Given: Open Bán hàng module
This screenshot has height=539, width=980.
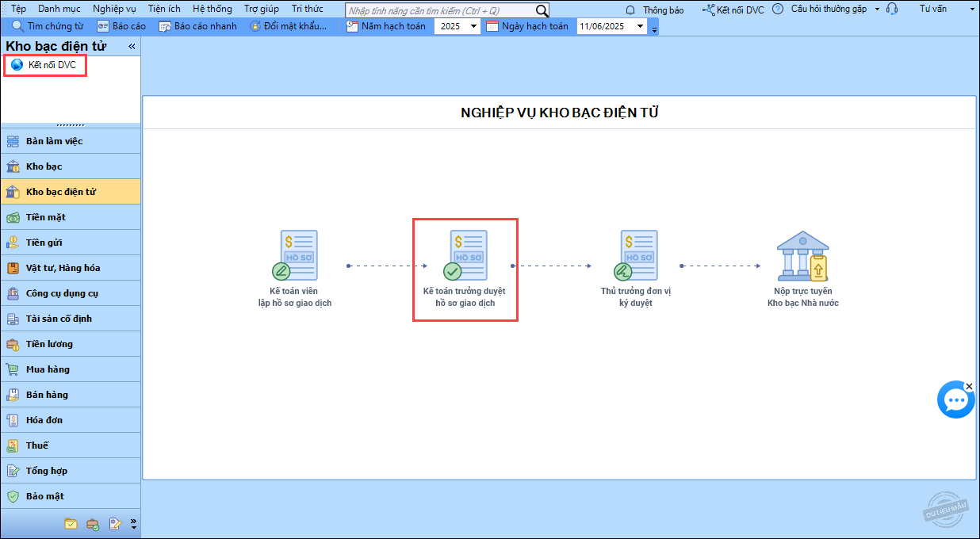Looking at the screenshot, I should [71, 395].
